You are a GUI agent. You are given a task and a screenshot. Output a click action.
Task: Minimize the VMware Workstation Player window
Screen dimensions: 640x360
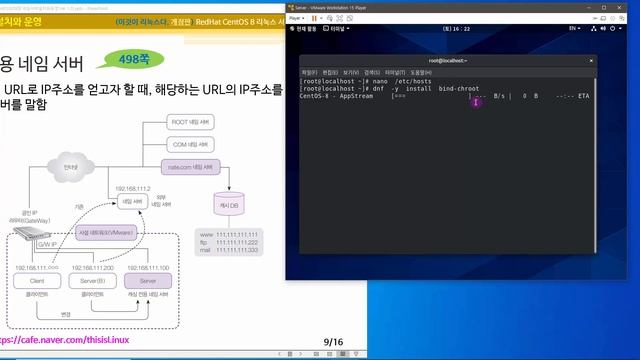pos(589,8)
